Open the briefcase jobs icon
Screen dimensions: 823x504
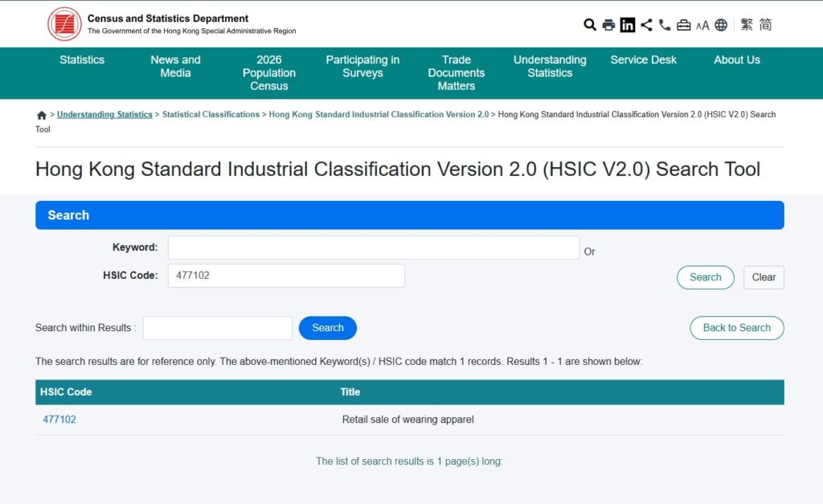pyautogui.click(x=683, y=25)
